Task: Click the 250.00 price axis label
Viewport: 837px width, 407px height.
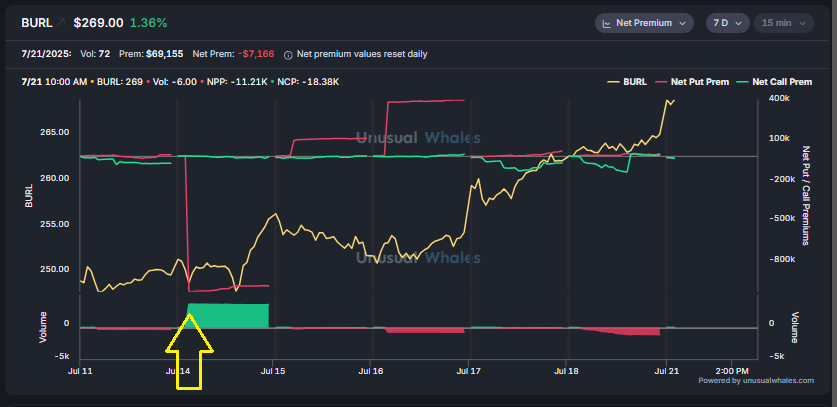Action: point(54,269)
